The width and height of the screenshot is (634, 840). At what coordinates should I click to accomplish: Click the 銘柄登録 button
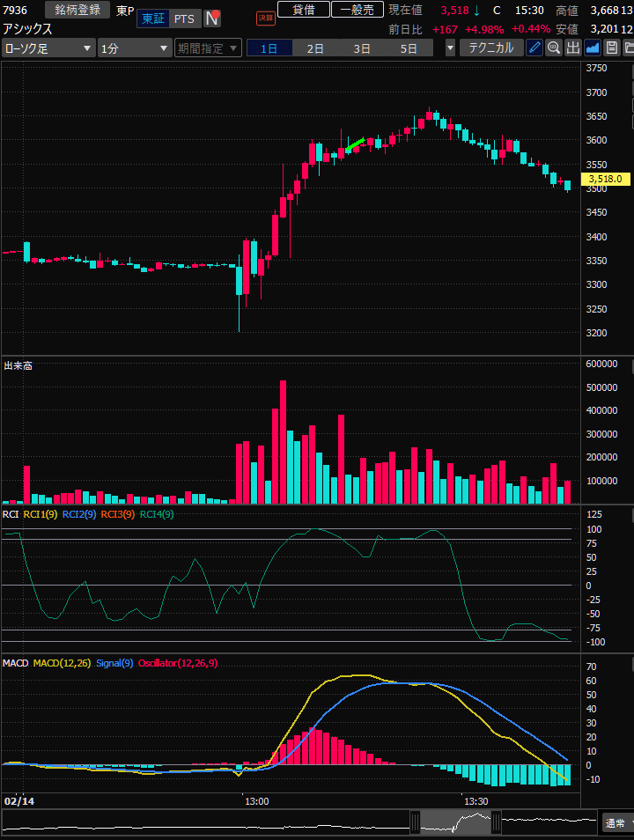coord(77,10)
